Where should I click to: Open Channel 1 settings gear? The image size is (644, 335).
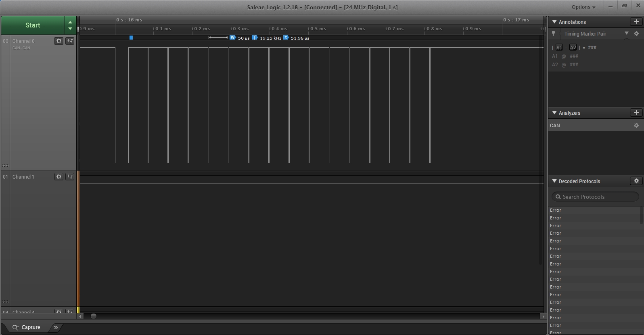(59, 177)
